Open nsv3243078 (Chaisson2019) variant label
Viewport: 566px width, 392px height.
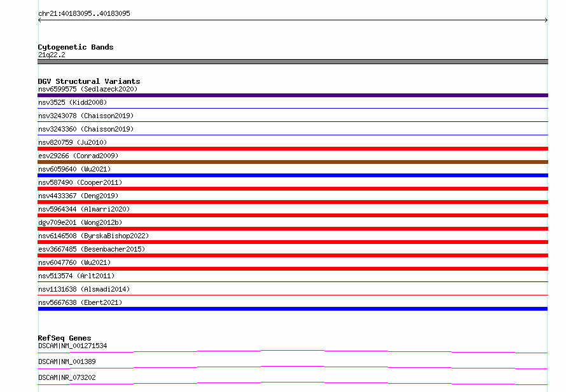pos(86,116)
